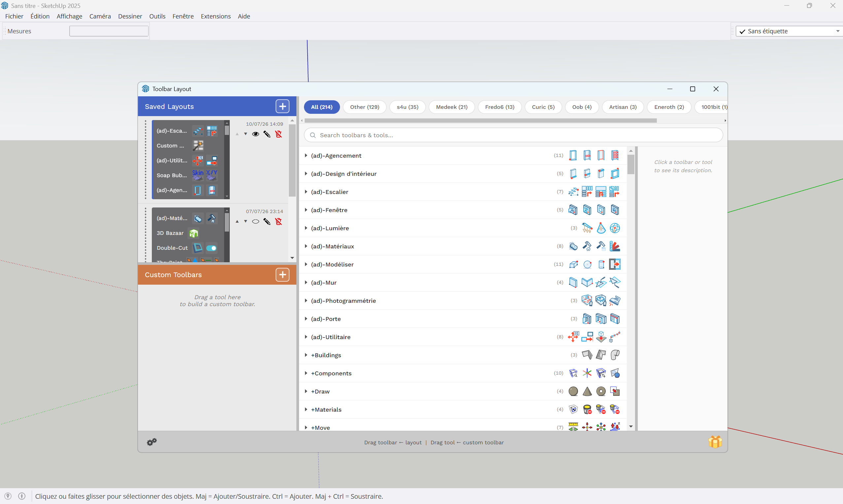843x504 pixels.
Task: Expand the +Buildings toolbar row
Action: click(x=306, y=355)
